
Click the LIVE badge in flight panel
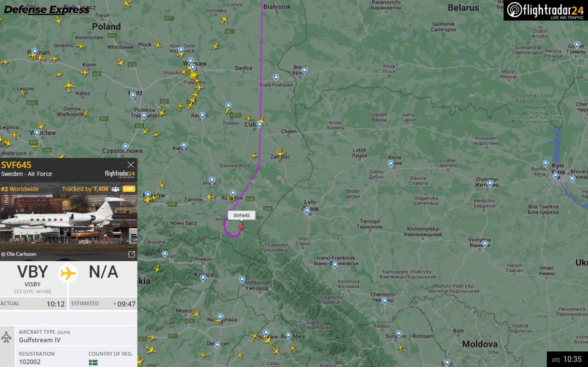[x=129, y=189]
